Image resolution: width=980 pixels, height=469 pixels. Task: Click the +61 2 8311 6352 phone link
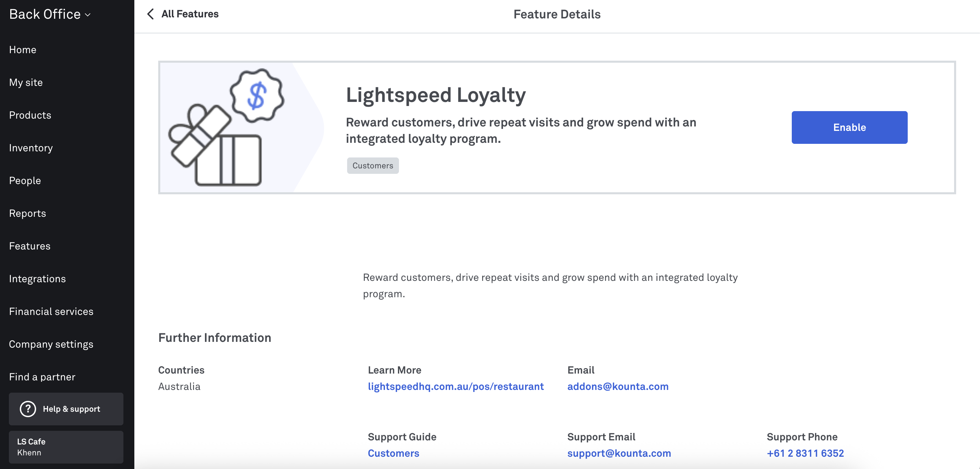tap(805, 453)
